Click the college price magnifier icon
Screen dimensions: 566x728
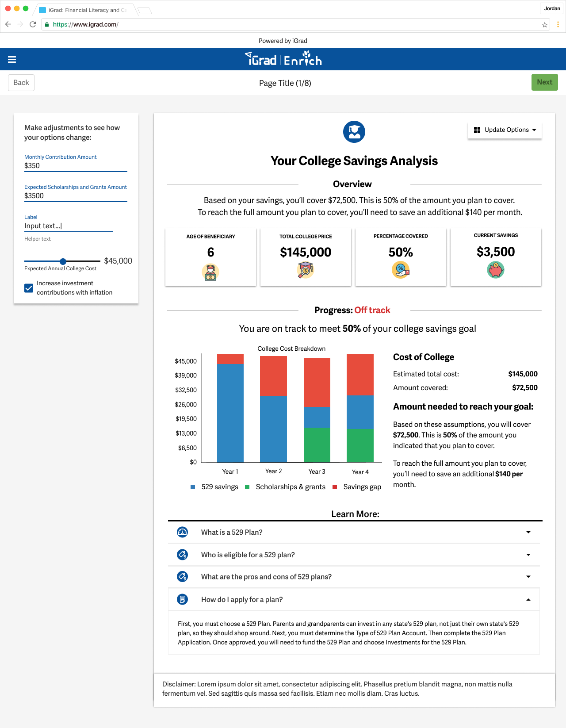(306, 270)
